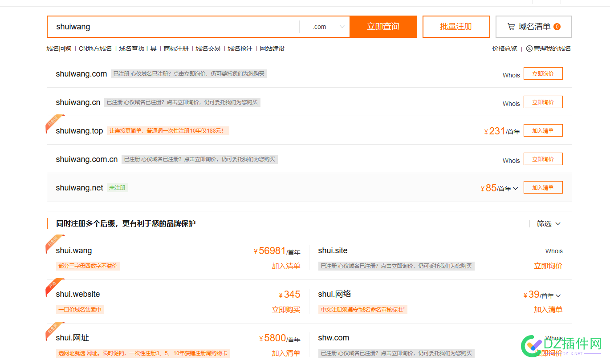
Task: Open the 管理我的域名 link
Action: click(x=552, y=49)
